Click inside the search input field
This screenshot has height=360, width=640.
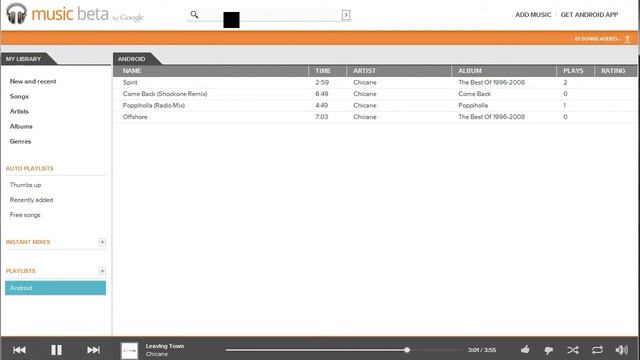[269, 15]
